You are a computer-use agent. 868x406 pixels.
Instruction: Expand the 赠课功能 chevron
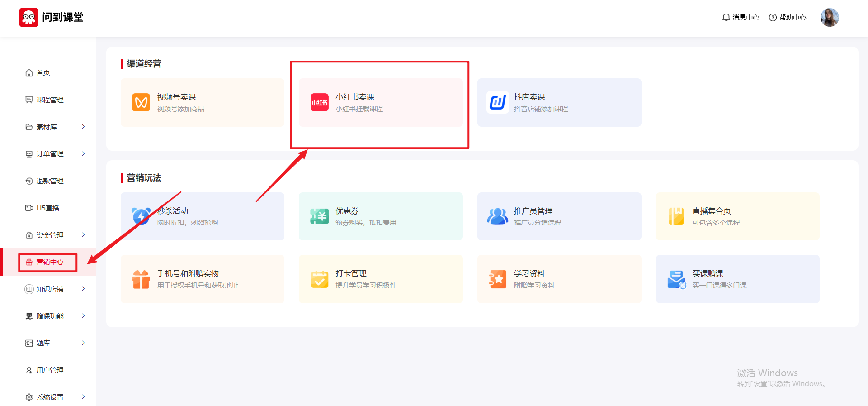83,316
